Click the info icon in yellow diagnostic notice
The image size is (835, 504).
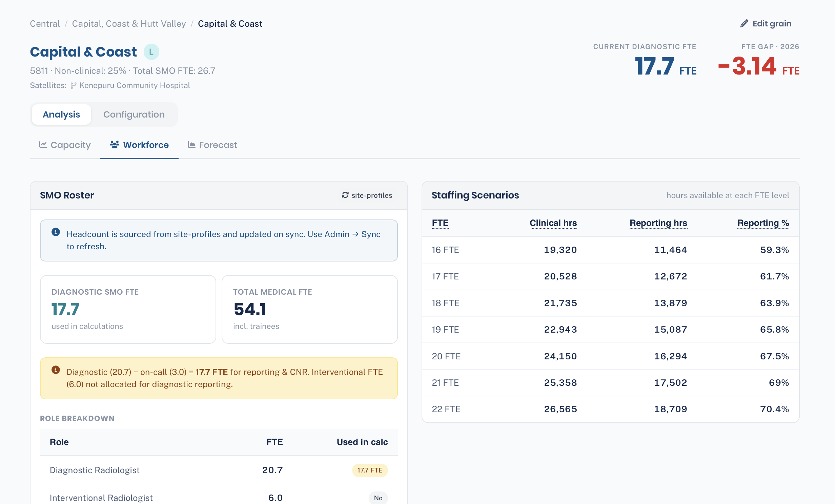[56, 370]
